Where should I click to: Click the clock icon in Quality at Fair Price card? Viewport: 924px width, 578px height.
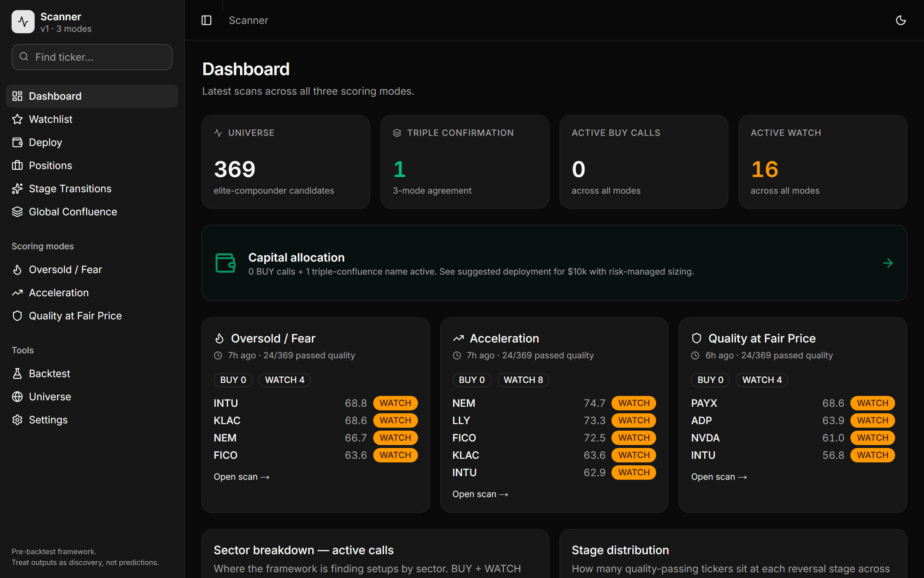pyautogui.click(x=695, y=355)
